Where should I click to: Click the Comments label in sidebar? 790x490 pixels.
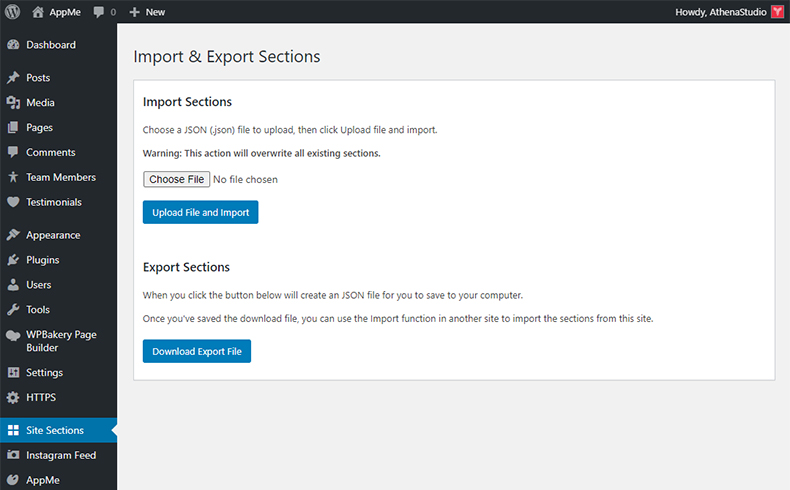pos(51,152)
